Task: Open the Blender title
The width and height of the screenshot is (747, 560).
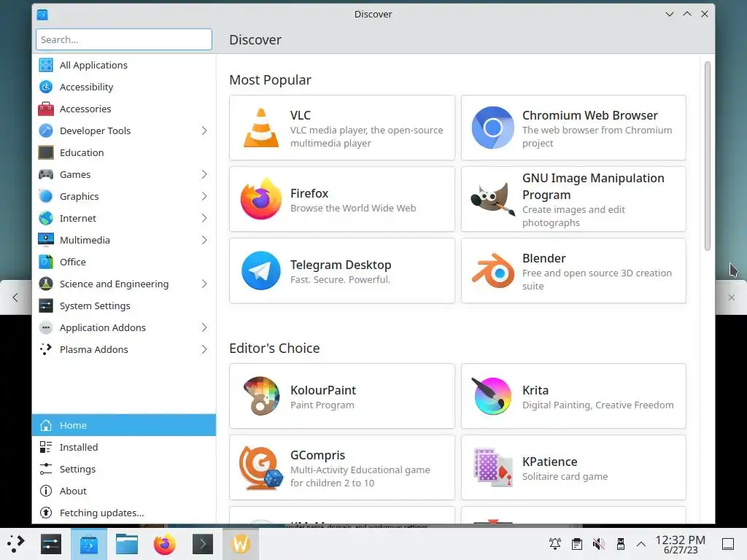Action: [x=543, y=258]
